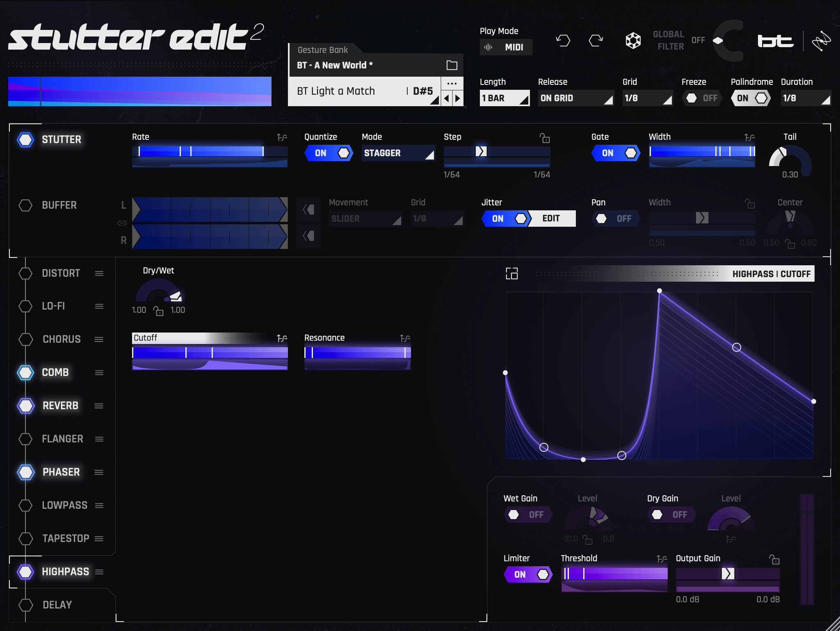This screenshot has width=840, height=631.
Task: Select the REVERB effect module
Action: (60, 405)
